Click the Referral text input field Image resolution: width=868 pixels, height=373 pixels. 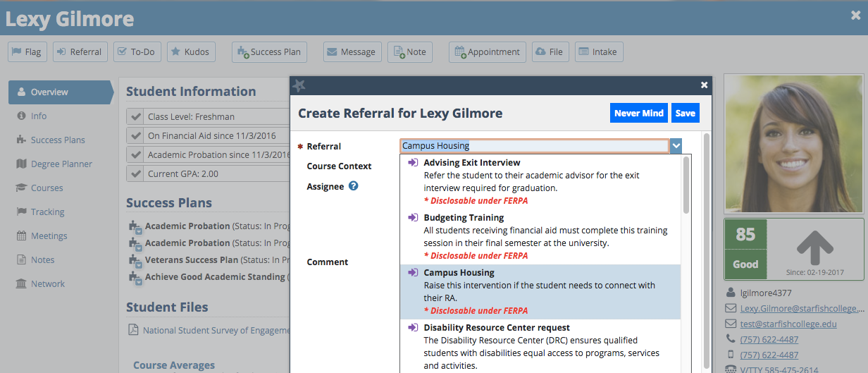tap(533, 146)
